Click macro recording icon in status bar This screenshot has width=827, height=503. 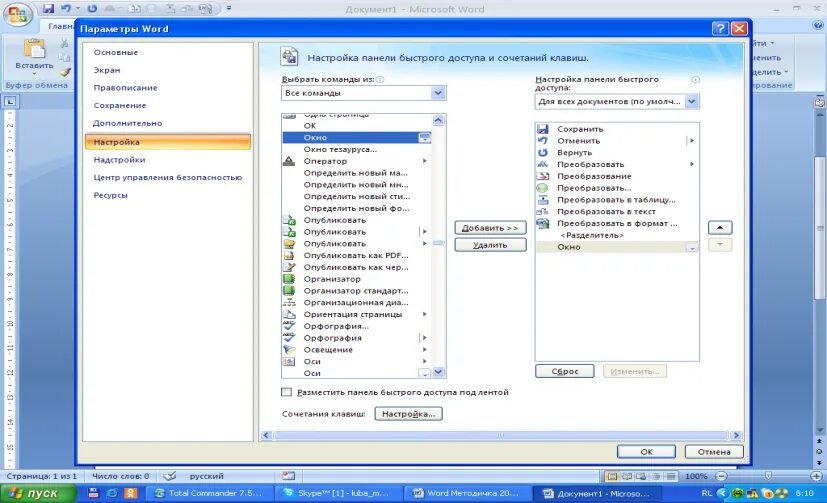click(288, 476)
